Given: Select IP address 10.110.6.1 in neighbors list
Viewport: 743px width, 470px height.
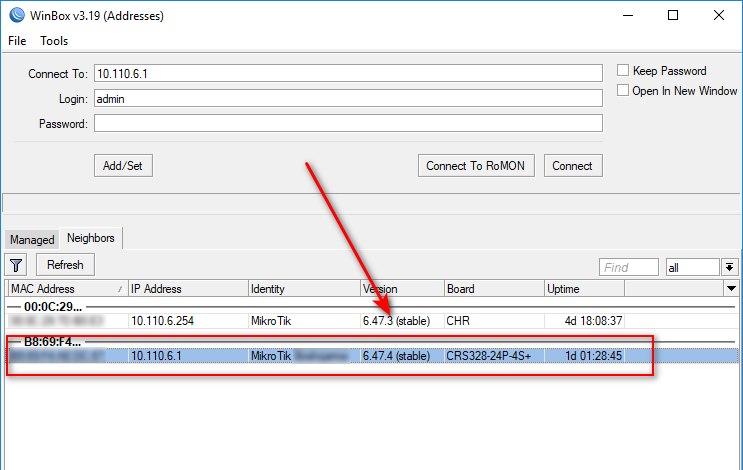Looking at the screenshot, I should [156, 356].
